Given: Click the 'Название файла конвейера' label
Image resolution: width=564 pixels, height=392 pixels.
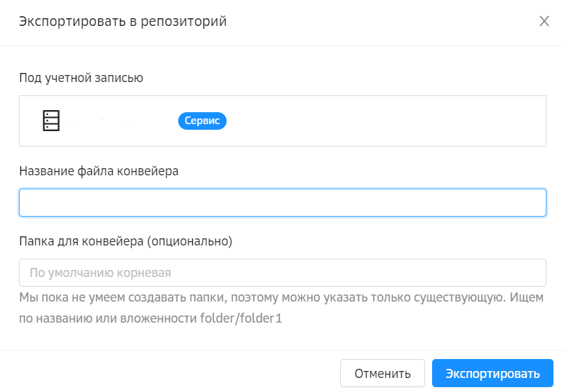Looking at the screenshot, I should coord(98,170).
